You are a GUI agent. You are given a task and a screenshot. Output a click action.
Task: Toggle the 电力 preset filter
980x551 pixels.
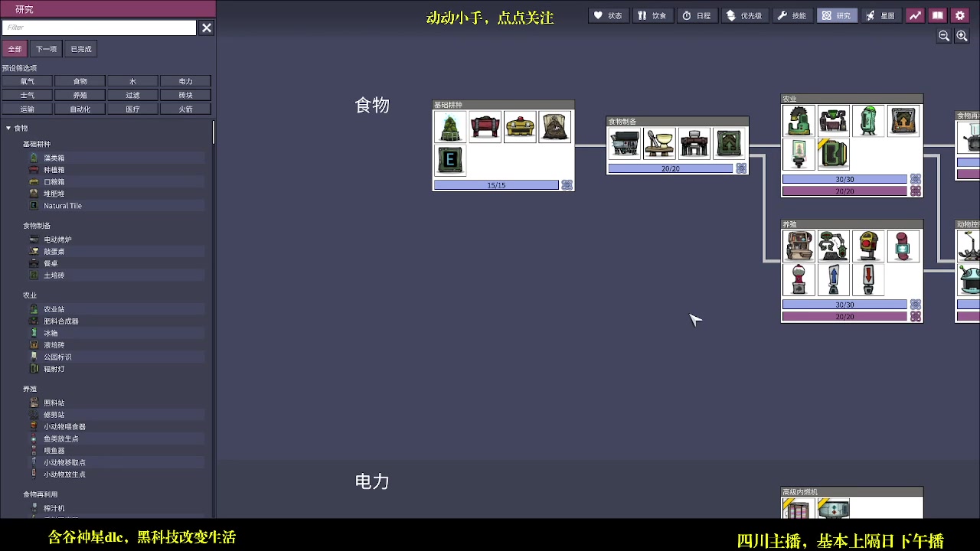[186, 81]
